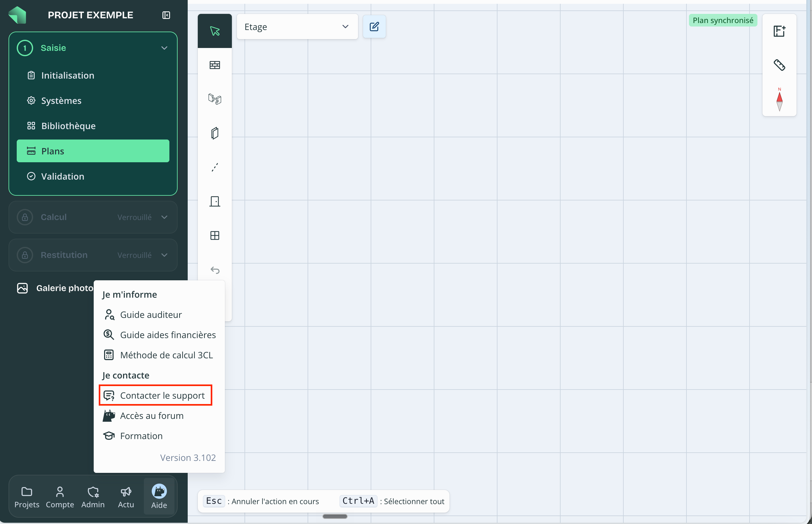
Task: Add a new floor plan icon
Action: (x=779, y=31)
